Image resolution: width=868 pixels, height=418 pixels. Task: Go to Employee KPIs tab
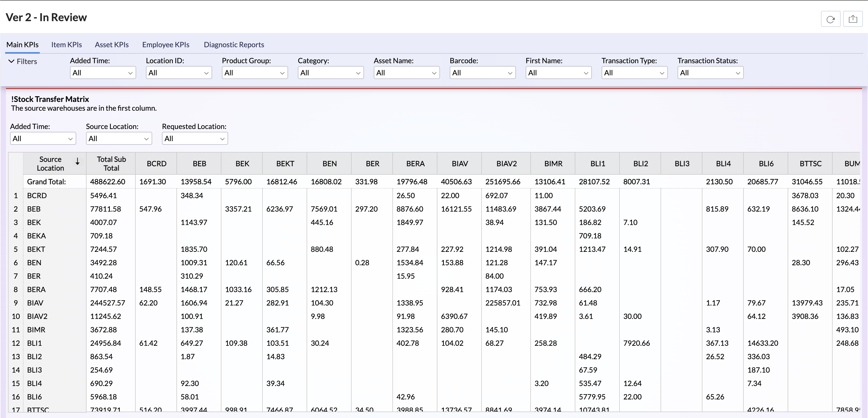tap(165, 45)
